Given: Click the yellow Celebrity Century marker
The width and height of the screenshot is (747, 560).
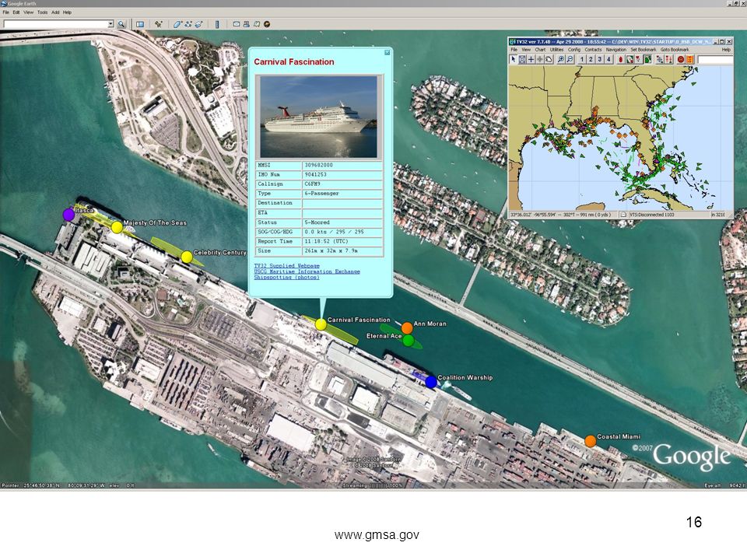Looking at the screenshot, I should click(187, 257).
